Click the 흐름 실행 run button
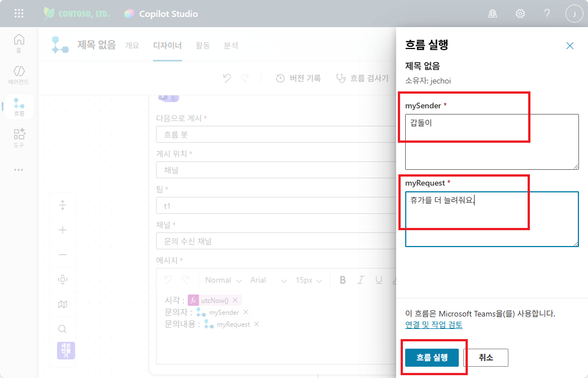Viewport: 588px width, 378px height. tap(432, 357)
